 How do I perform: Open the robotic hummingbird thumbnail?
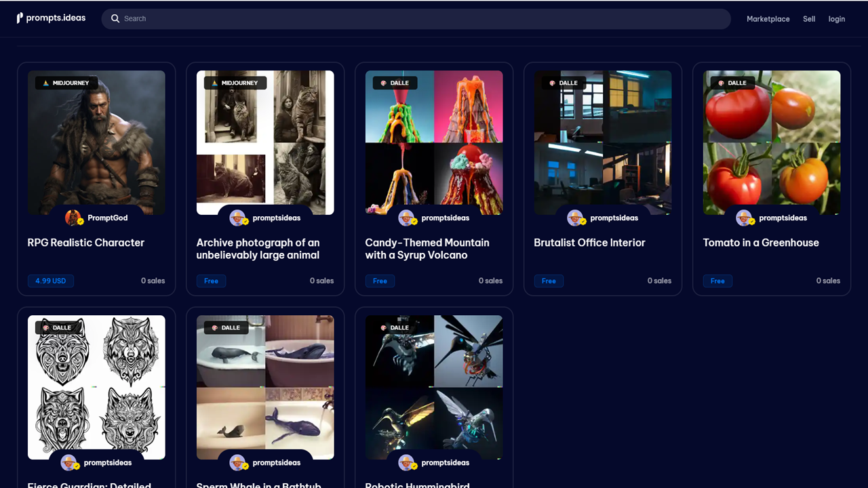(x=434, y=387)
